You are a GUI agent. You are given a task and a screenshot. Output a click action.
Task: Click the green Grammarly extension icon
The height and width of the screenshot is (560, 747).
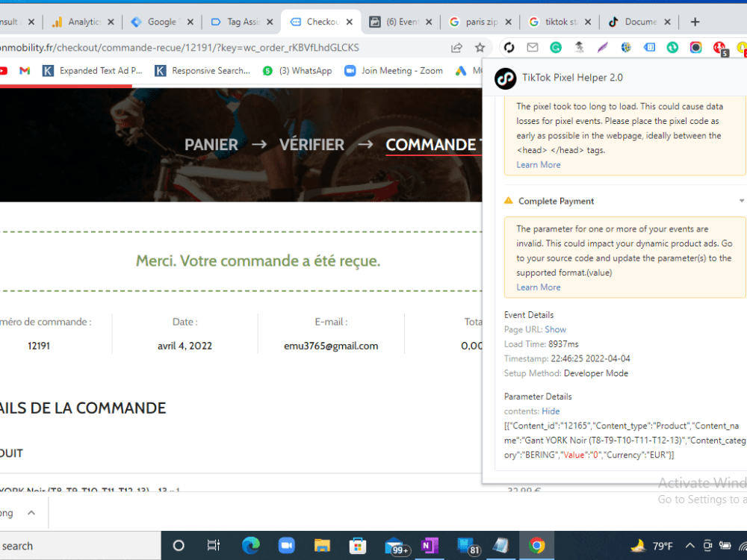556,47
